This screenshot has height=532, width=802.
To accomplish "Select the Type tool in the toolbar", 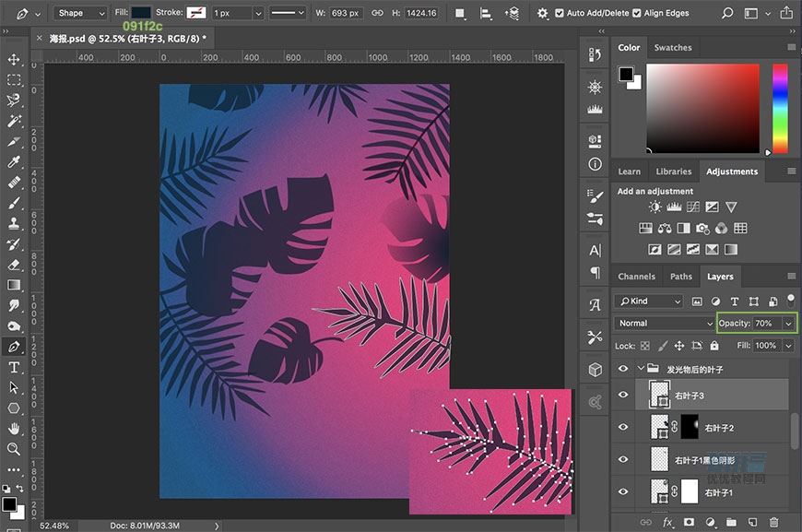I will point(14,367).
